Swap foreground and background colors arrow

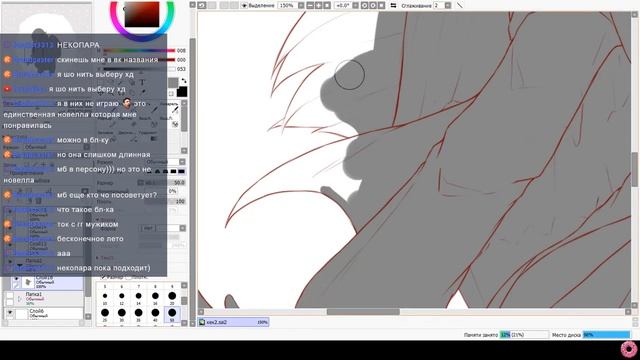click(x=184, y=80)
